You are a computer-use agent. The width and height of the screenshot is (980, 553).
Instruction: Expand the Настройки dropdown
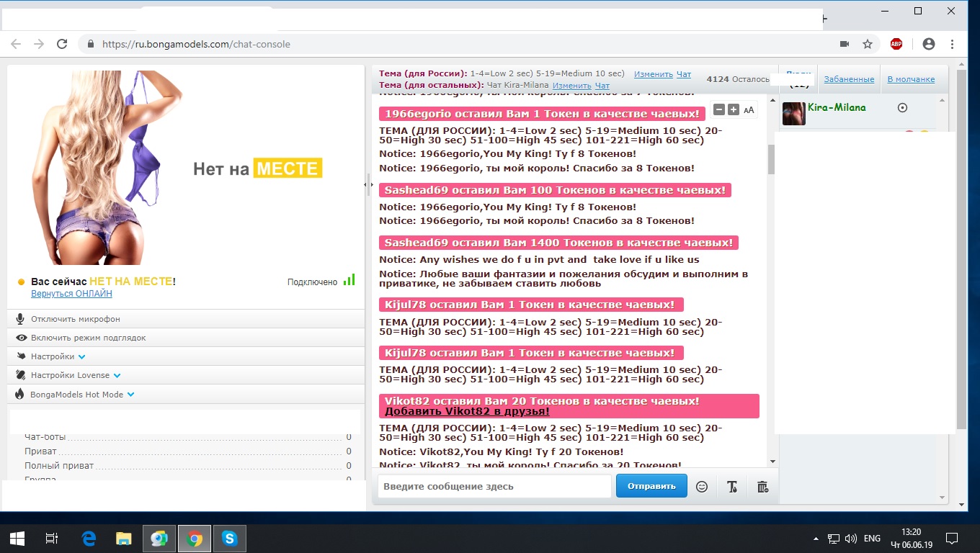(x=58, y=356)
